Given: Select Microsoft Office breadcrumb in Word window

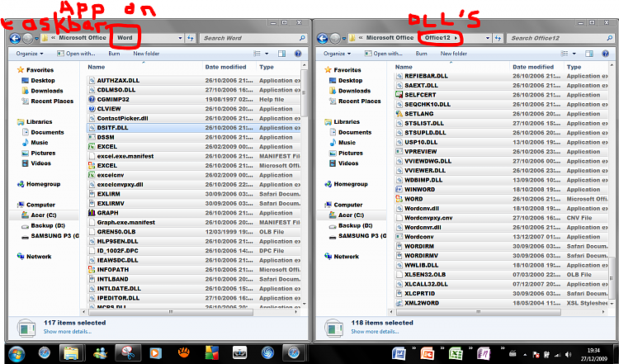Looking at the screenshot, I should [x=83, y=37].
